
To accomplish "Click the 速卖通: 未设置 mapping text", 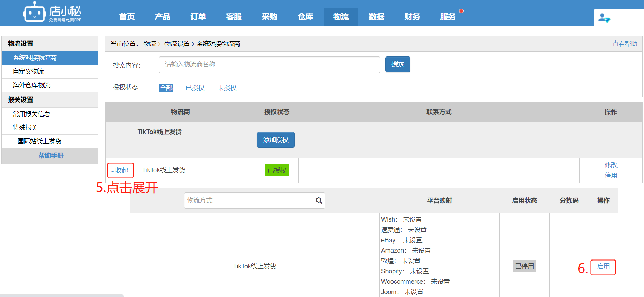I will coord(404,230).
